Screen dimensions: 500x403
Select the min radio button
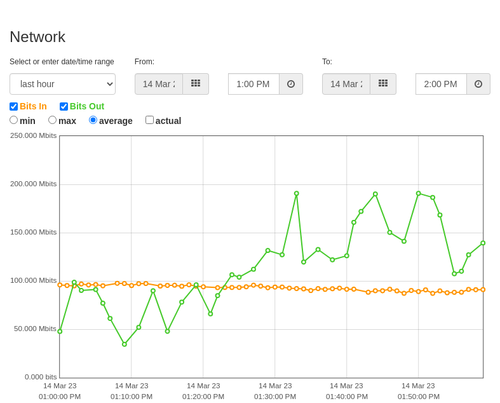point(14,120)
